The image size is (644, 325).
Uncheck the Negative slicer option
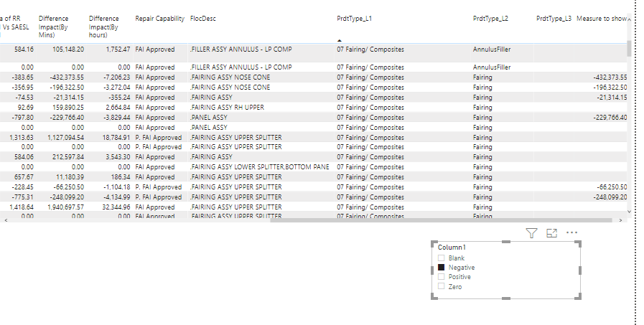point(441,267)
